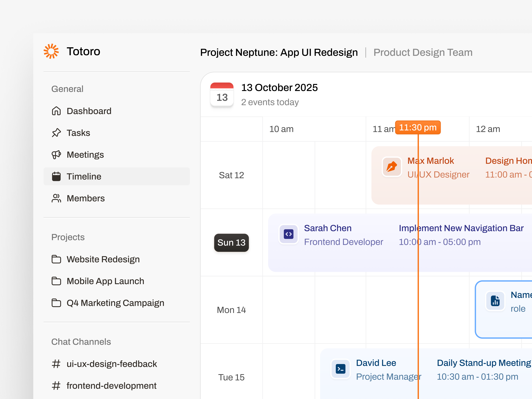Click the Timeline calendar icon in sidebar
The width and height of the screenshot is (532, 399).
point(56,176)
